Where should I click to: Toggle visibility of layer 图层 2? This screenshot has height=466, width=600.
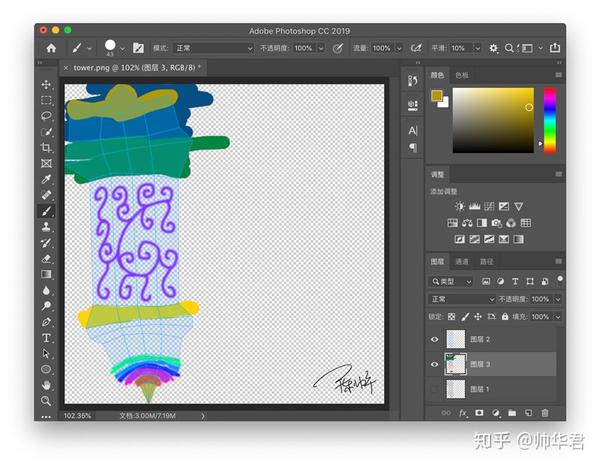tap(434, 339)
